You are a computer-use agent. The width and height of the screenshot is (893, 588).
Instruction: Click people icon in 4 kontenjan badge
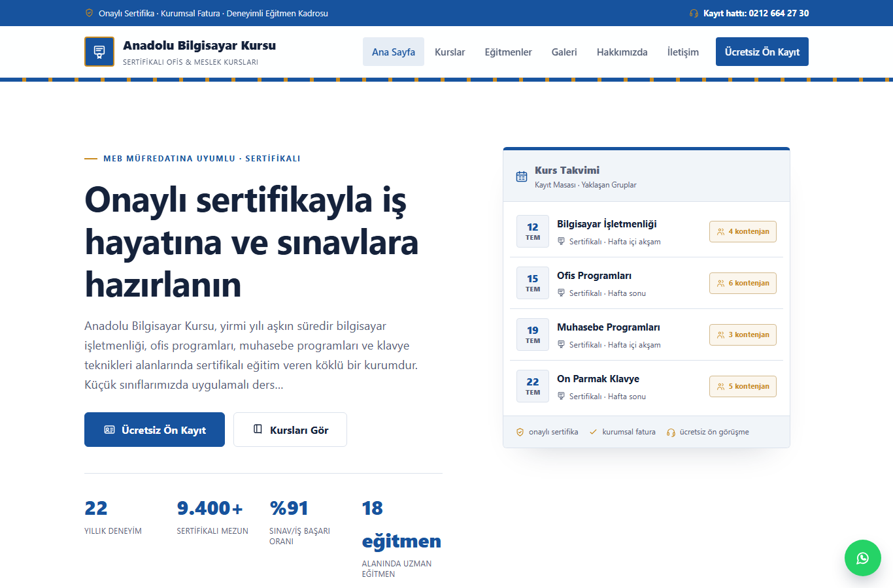[721, 231]
